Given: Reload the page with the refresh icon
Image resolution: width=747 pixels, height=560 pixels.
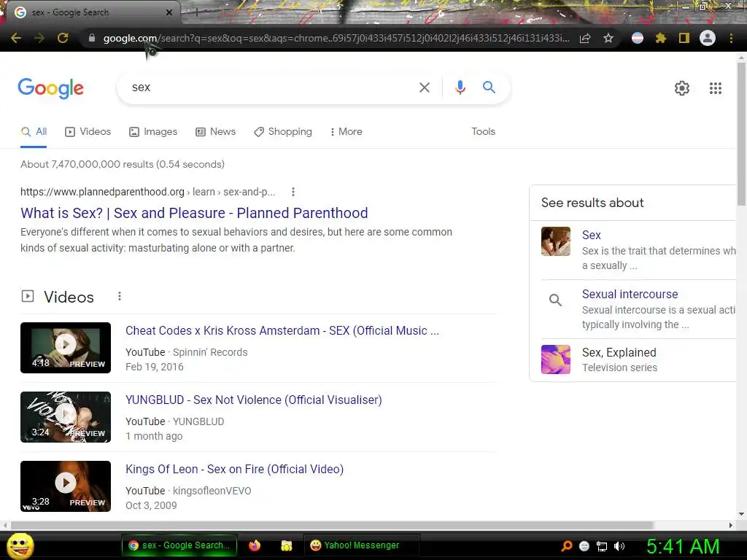Looking at the screenshot, I should (63, 38).
